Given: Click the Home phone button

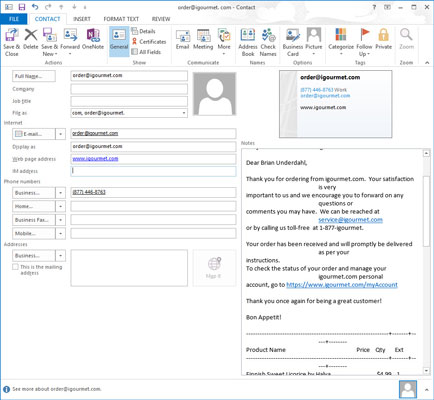Looking at the screenshot, I should click(x=34, y=206).
